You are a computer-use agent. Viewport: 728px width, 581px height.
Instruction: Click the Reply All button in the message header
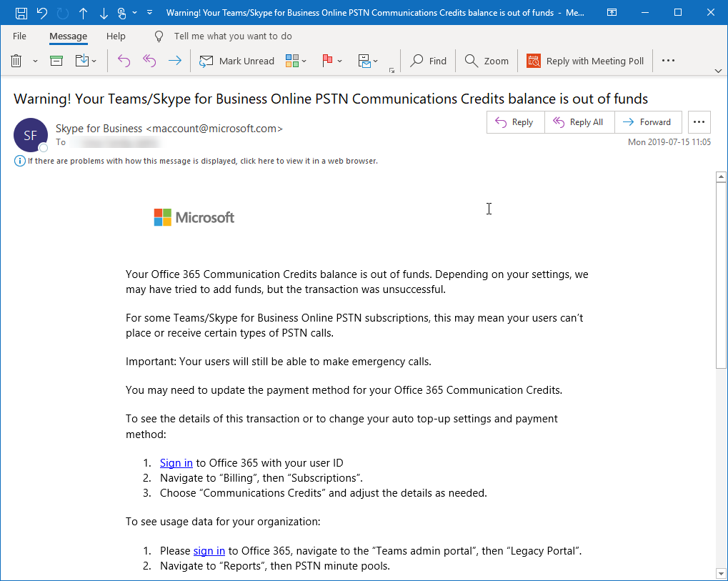[x=579, y=122]
